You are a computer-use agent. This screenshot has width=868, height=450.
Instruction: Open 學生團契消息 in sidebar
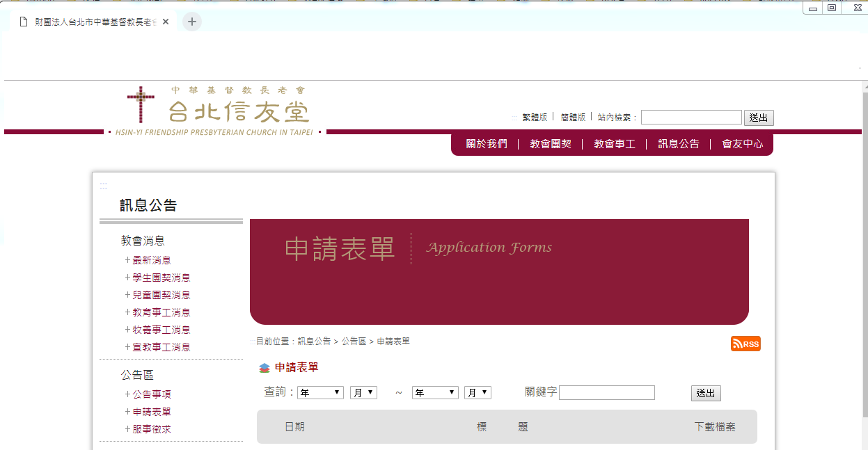click(x=161, y=278)
